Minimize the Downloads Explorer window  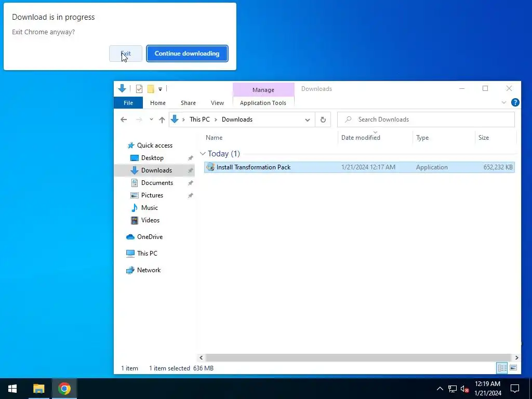462,88
